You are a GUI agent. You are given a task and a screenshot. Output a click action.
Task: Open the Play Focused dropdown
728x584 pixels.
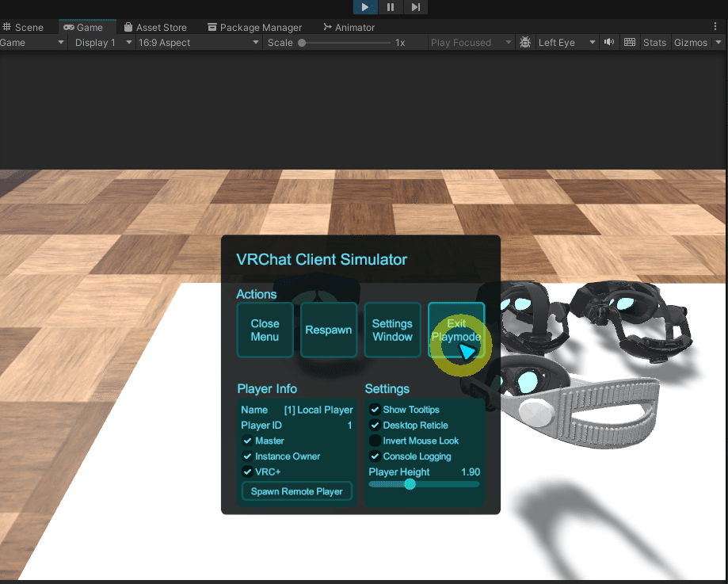pos(471,43)
